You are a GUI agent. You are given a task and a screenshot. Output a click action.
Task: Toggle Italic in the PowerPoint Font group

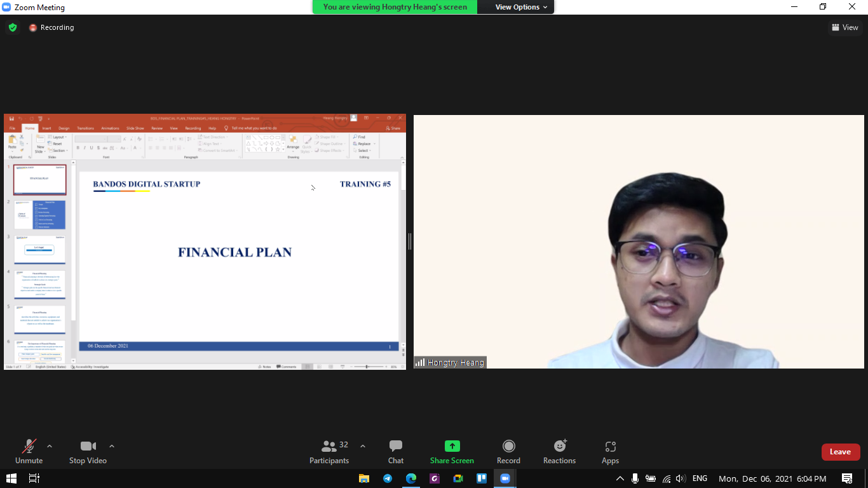[85, 147]
